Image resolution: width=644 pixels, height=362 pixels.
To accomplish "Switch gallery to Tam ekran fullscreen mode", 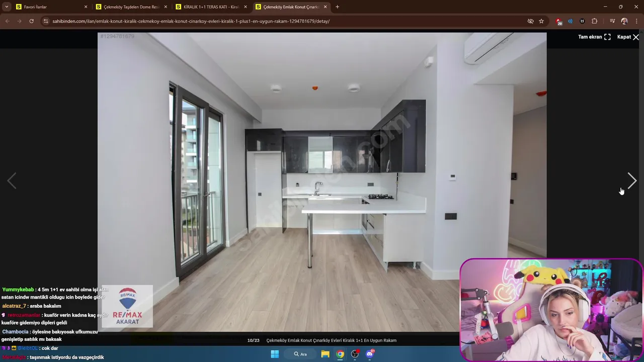I will pos(594,37).
